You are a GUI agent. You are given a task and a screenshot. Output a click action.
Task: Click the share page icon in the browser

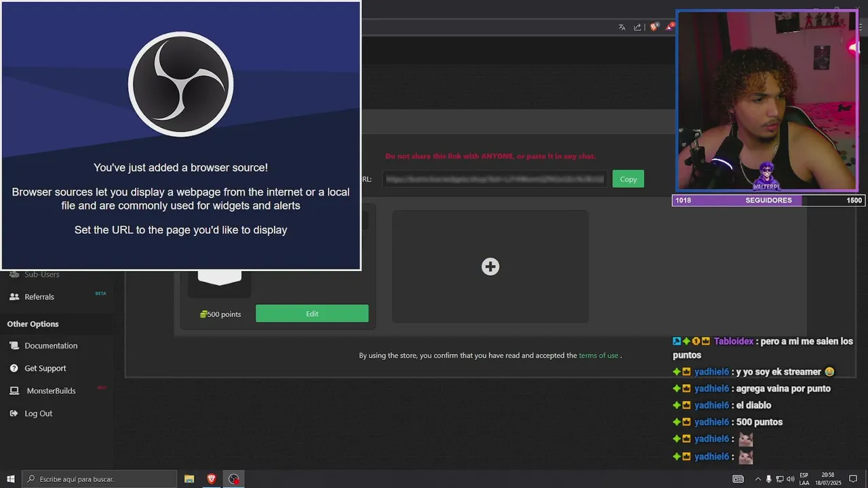click(x=637, y=27)
